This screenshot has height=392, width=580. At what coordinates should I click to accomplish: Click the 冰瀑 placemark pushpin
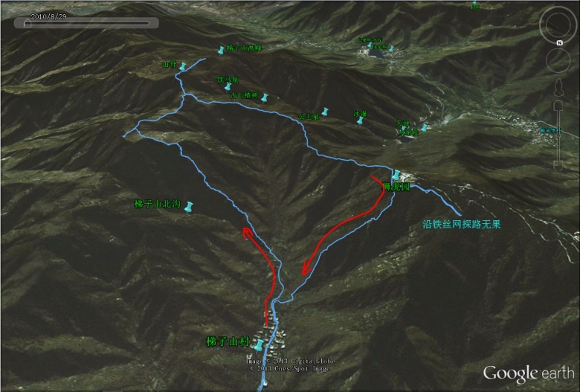point(360,121)
